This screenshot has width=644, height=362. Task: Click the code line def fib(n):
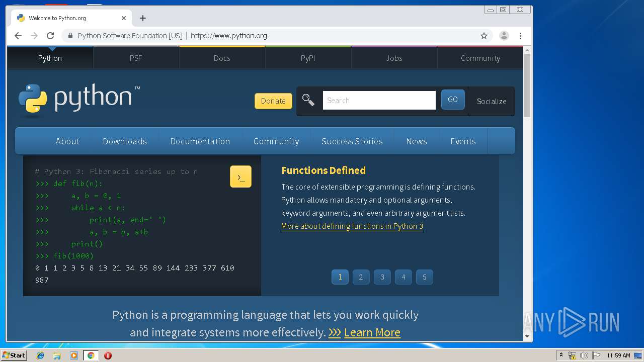(78, 184)
